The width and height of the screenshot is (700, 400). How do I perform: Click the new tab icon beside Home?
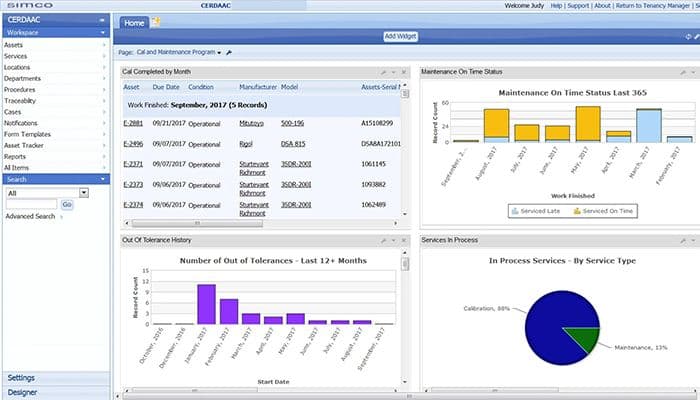tap(156, 21)
